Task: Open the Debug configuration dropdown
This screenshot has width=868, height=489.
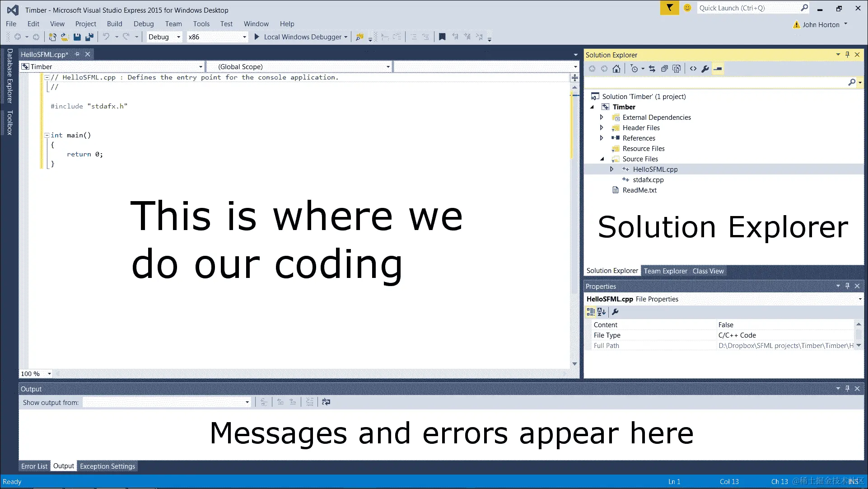Action: (x=178, y=37)
